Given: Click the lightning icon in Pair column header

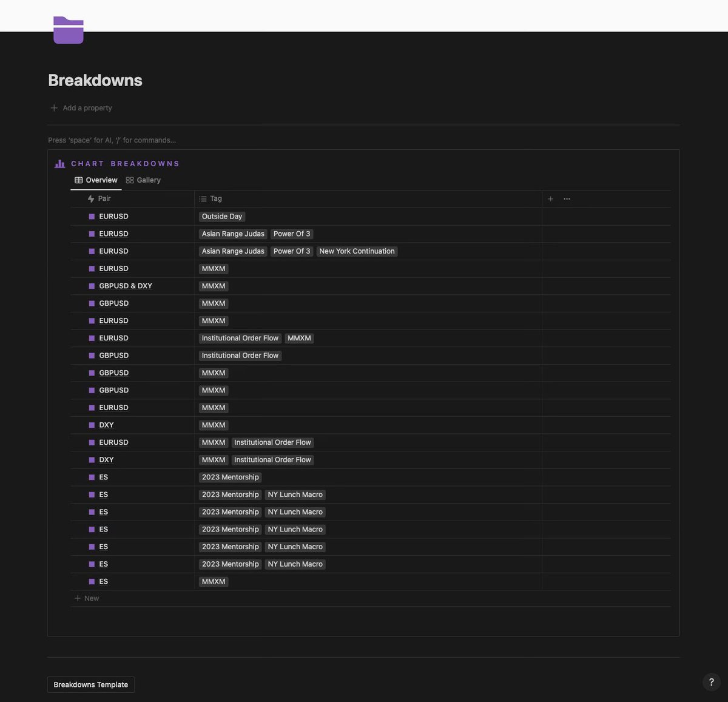Looking at the screenshot, I should [x=91, y=199].
